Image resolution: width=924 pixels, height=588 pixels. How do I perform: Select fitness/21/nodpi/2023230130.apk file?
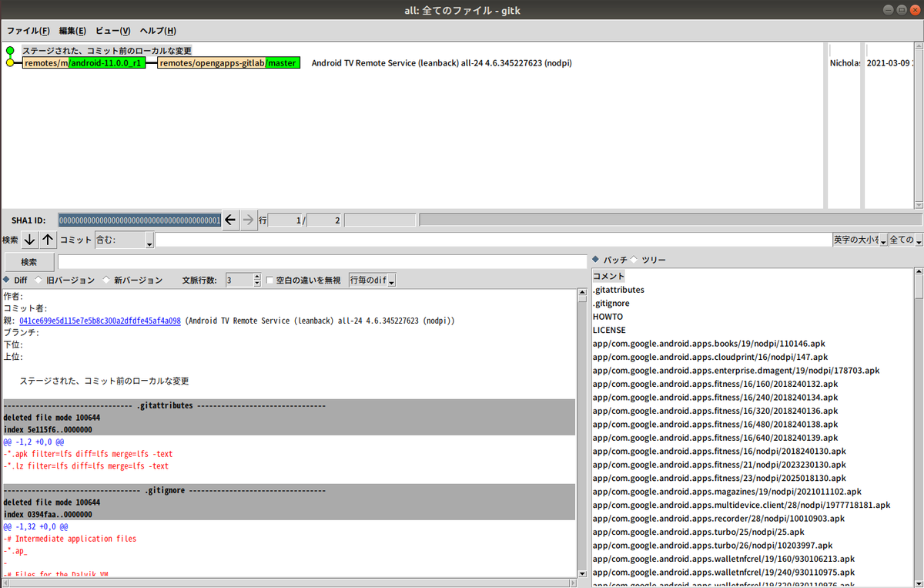[x=719, y=465]
